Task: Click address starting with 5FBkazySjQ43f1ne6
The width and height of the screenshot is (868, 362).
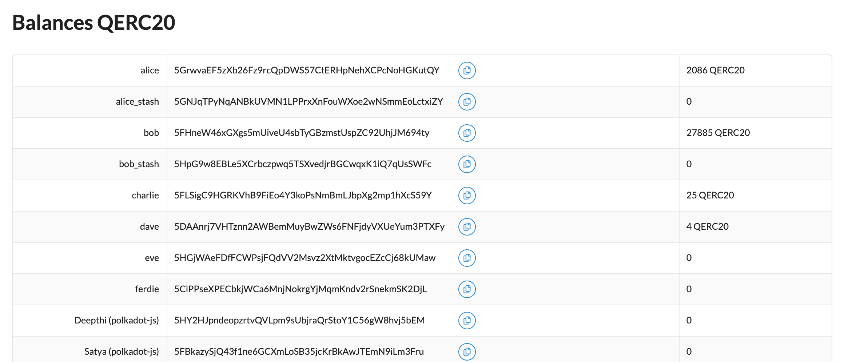Action: pos(299,351)
